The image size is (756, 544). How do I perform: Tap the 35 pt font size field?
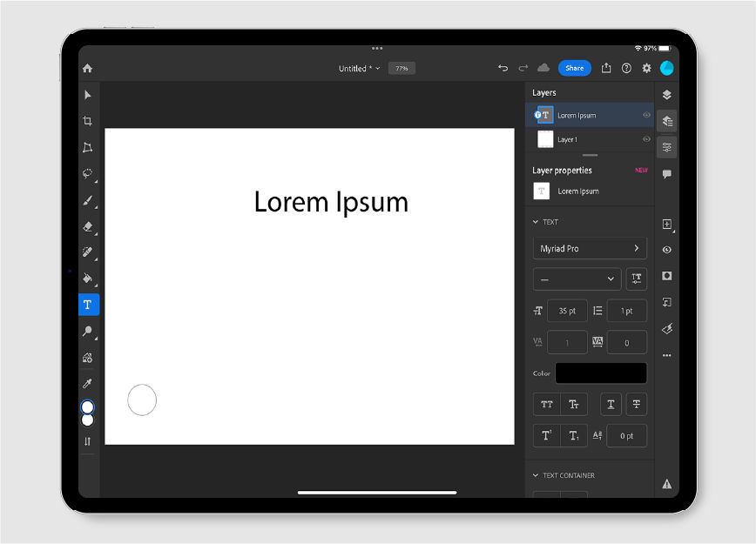tap(567, 311)
